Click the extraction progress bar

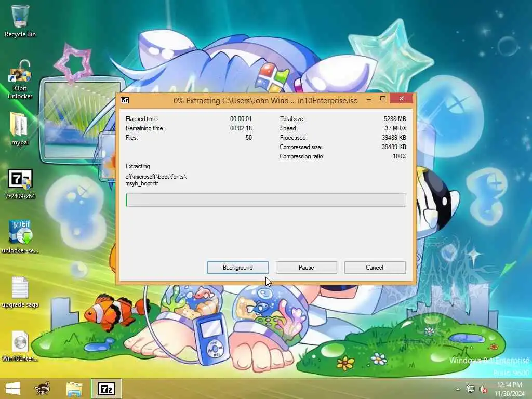click(x=265, y=200)
